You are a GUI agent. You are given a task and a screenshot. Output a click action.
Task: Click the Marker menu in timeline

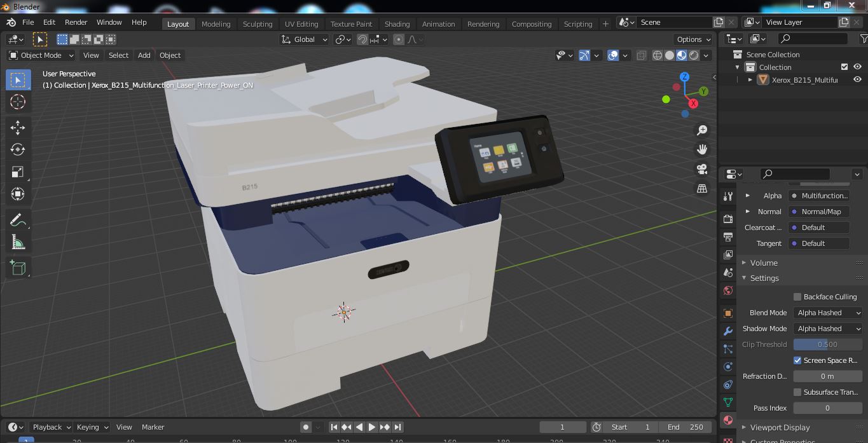click(153, 427)
